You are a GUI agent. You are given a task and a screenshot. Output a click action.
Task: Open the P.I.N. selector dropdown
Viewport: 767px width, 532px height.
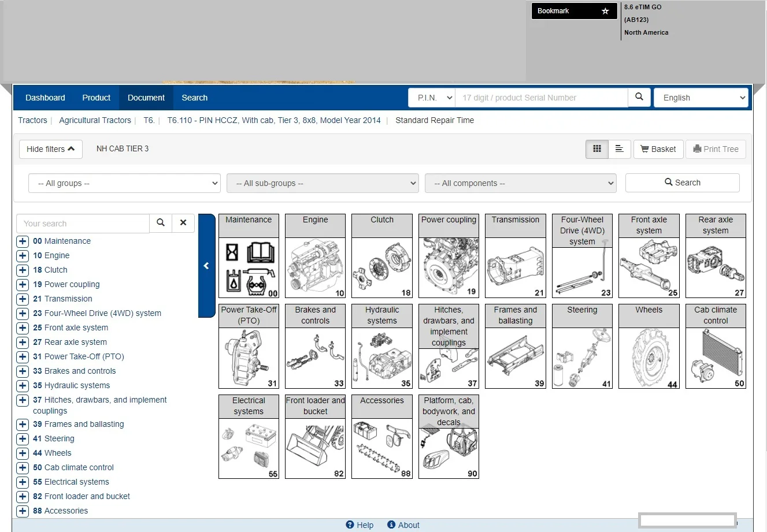[432, 98]
